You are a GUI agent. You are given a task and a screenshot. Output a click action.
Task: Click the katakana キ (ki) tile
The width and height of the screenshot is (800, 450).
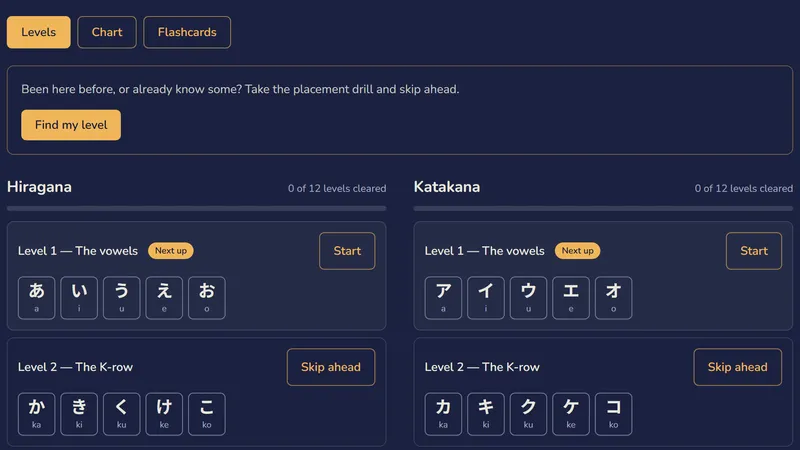coord(486,414)
